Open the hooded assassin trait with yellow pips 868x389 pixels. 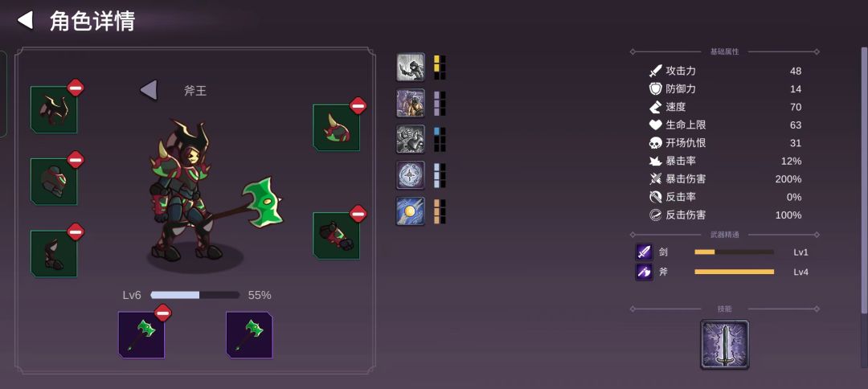tap(411, 68)
